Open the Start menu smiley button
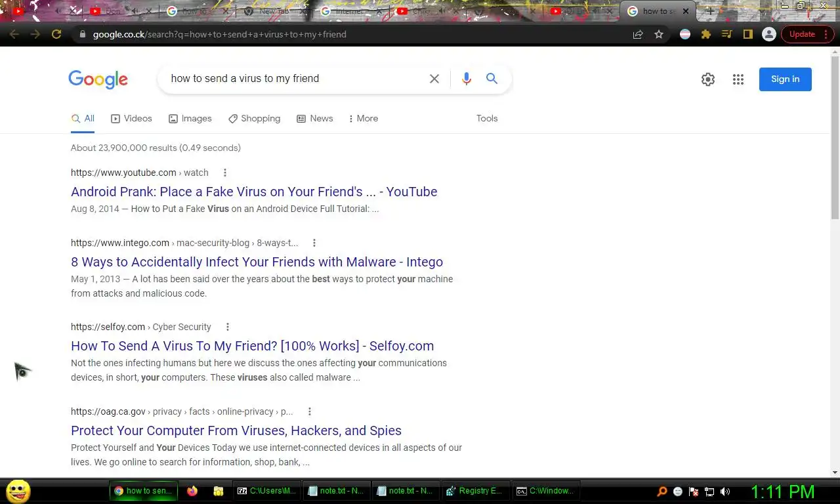 (18, 490)
